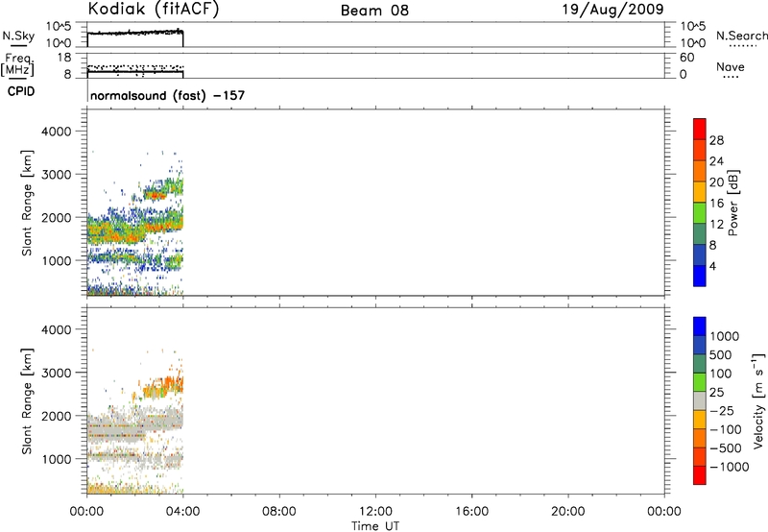This screenshot has width=768, height=532.
Task: Click the 'Time UT' axis title
Action: pos(375,526)
